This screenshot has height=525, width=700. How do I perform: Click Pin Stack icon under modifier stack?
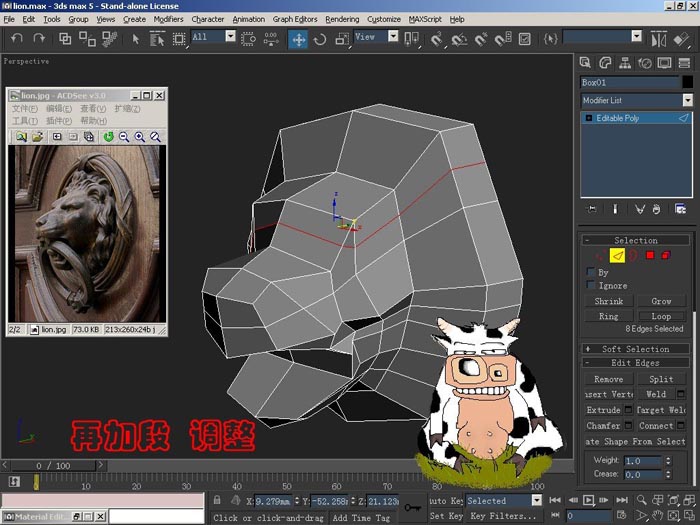point(592,209)
